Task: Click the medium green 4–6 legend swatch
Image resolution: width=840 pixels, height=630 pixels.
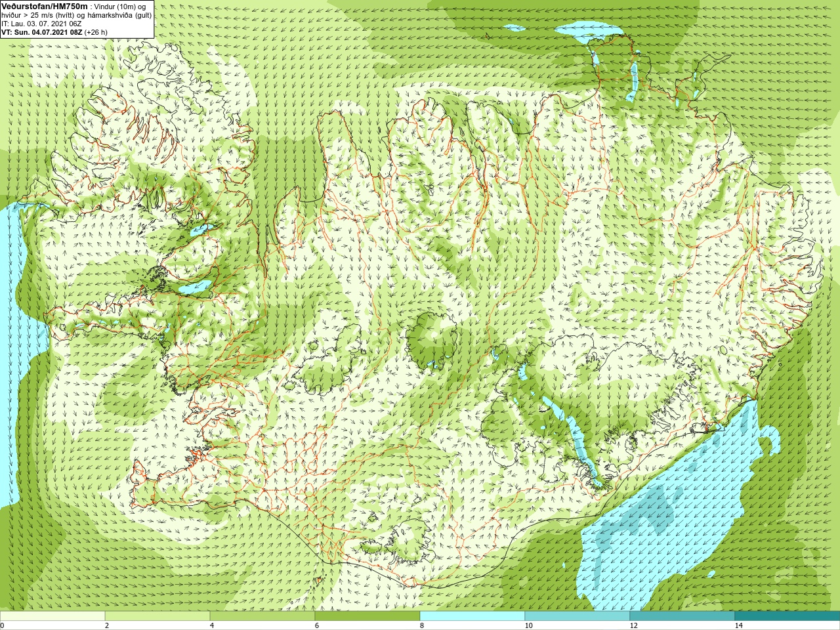Action: coord(262,616)
